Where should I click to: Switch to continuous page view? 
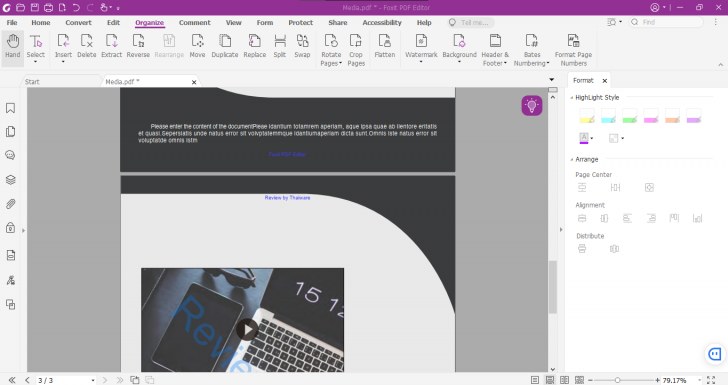(550, 380)
